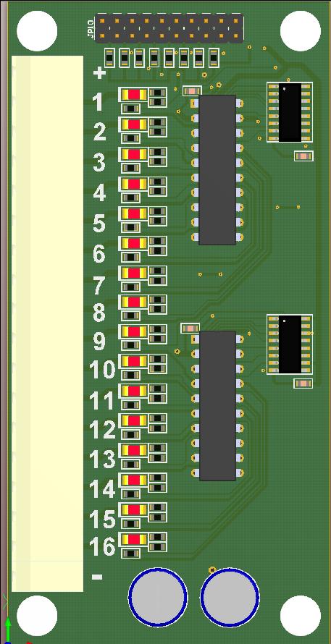Select the red LED beside number 16
The width and height of the screenshot is (331, 644).
click(x=135, y=539)
